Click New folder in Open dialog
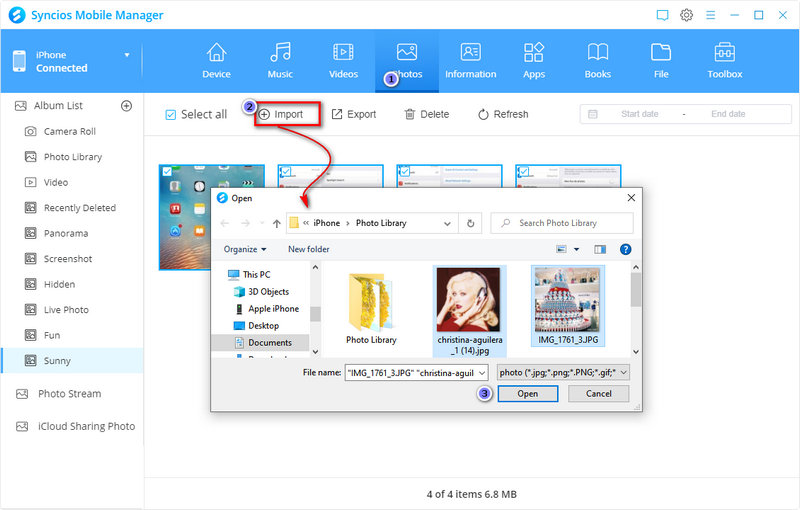 point(309,249)
